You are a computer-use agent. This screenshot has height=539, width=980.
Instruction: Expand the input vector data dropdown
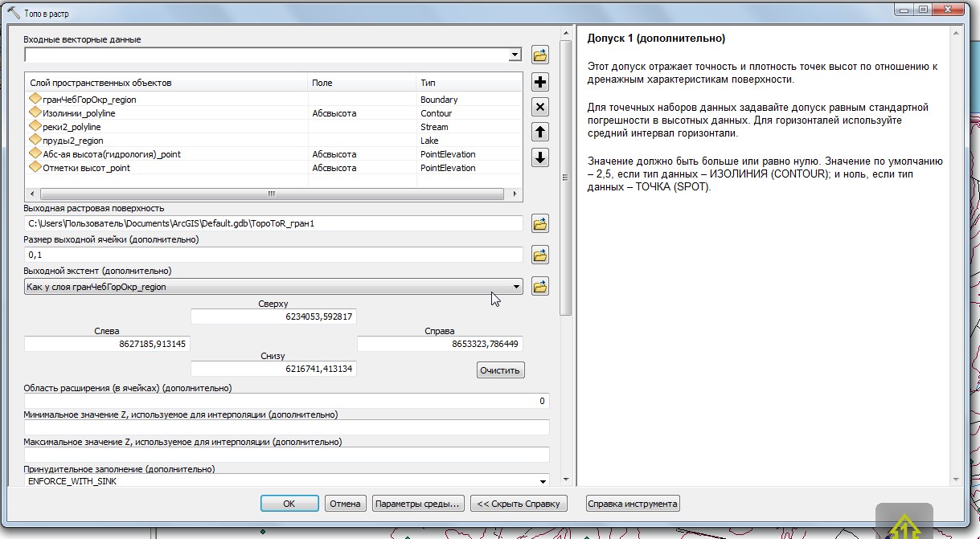[x=515, y=55]
